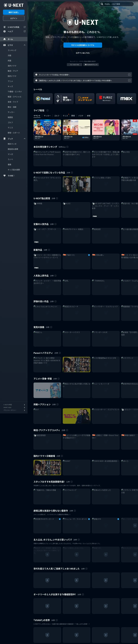The image size is (138, 644).
Task: Click the 無料でお試し button
Action: [14, 12]
